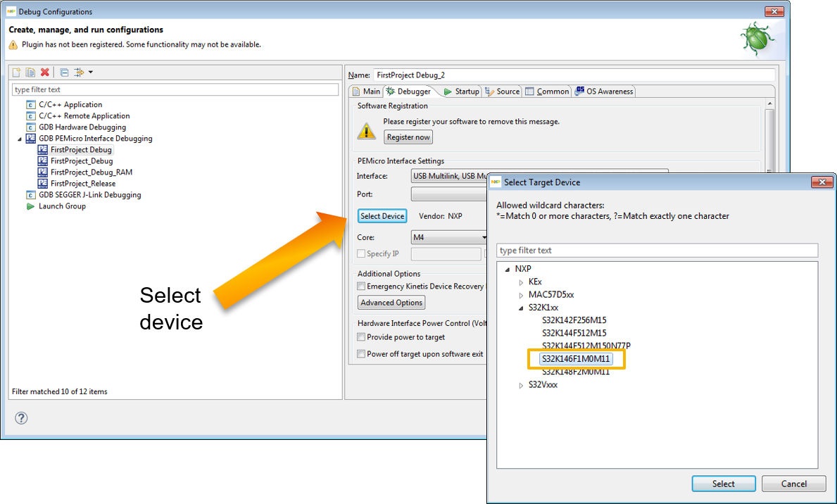This screenshot has width=837, height=504.
Task: Click the device filter text field
Action: (657, 251)
